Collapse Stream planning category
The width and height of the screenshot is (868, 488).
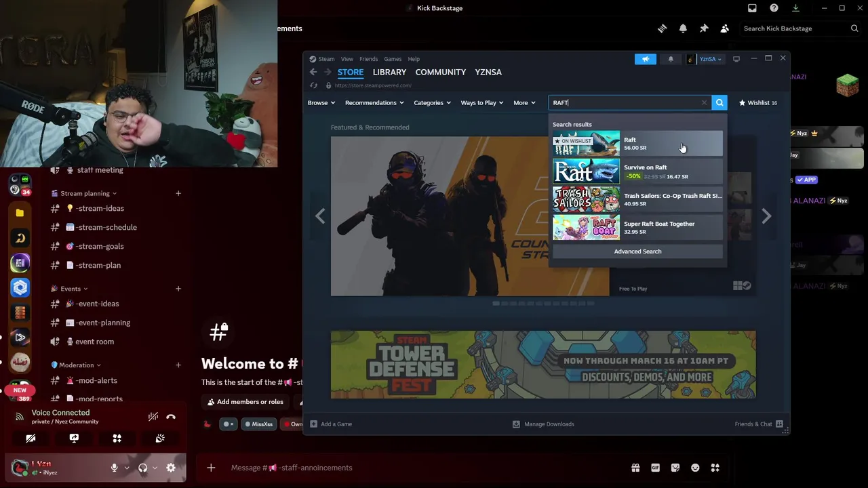click(x=84, y=193)
